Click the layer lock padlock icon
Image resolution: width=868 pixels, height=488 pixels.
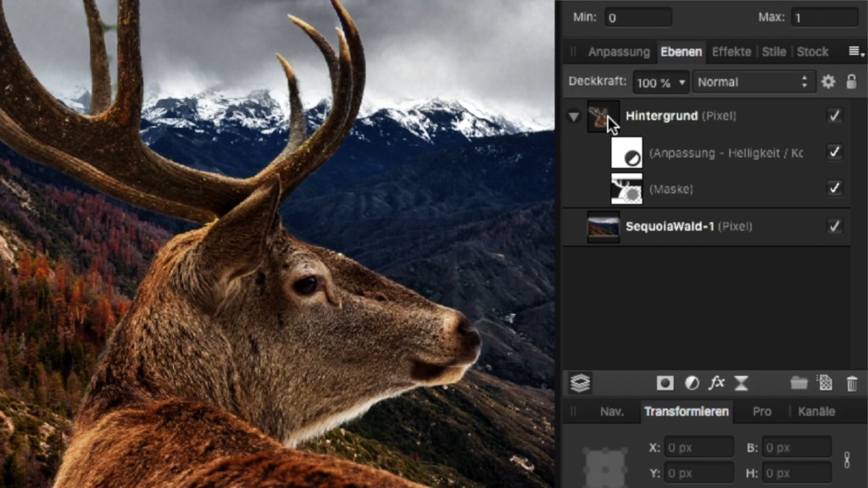pyautogui.click(x=851, y=82)
